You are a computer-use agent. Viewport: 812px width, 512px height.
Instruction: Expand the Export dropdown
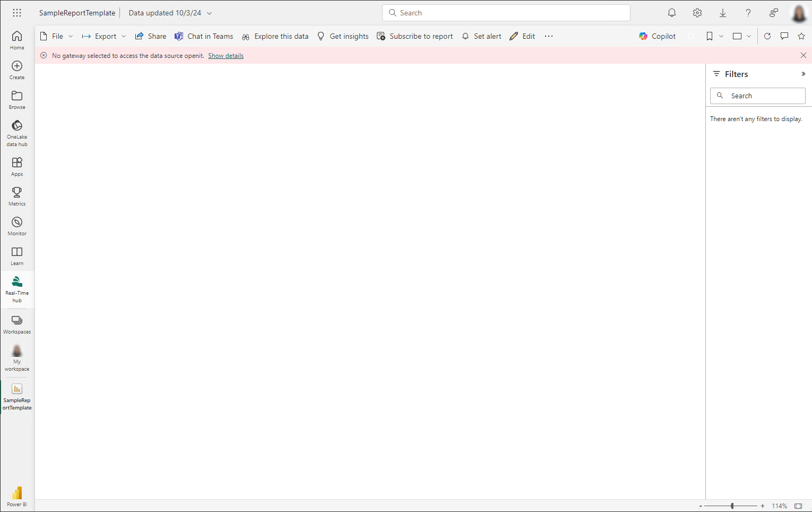click(104, 36)
